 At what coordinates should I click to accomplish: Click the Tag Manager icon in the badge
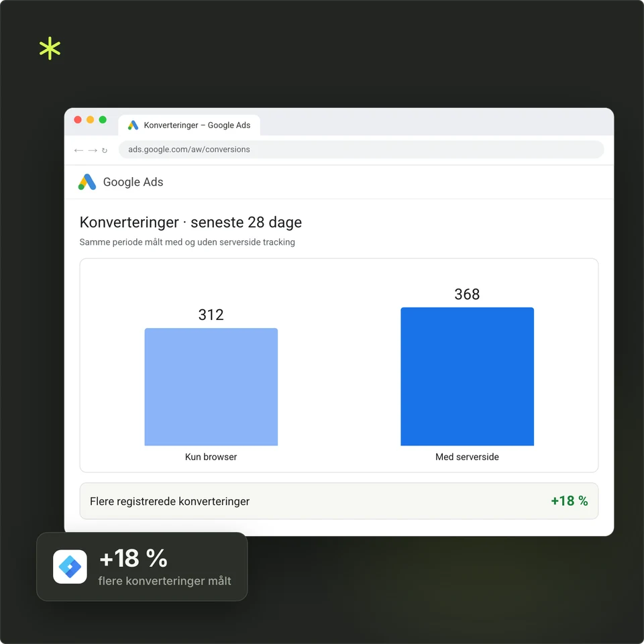70,566
